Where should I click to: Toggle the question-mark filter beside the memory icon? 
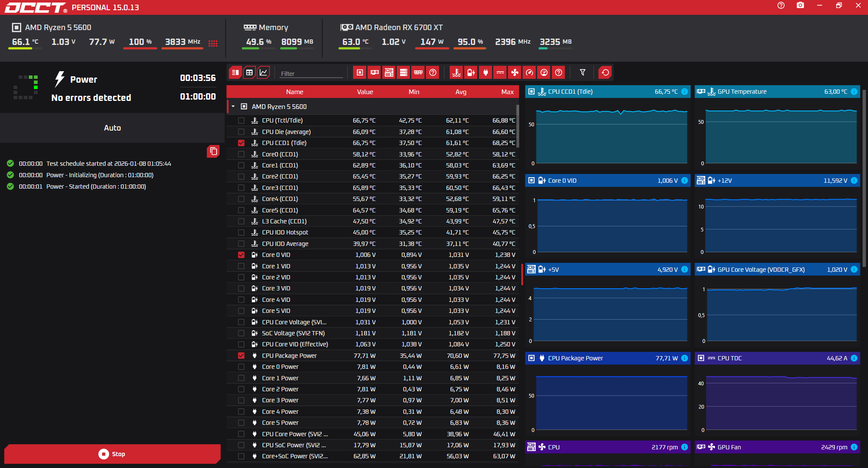coord(433,72)
